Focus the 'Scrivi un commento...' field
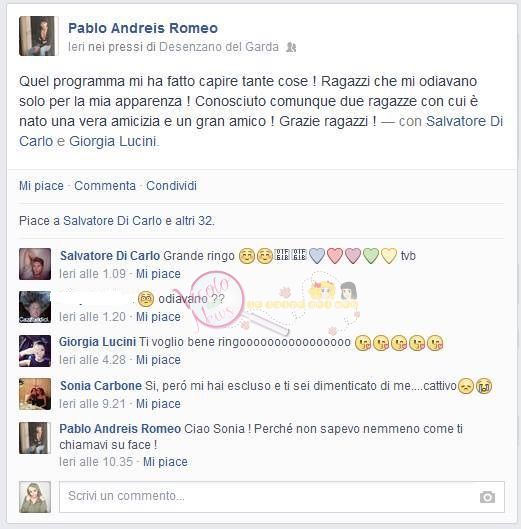 (x=282, y=497)
